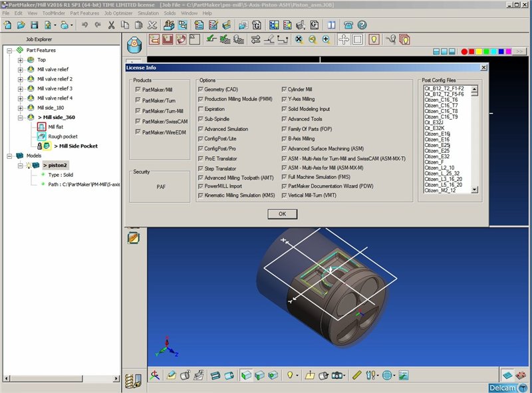This screenshot has width=532, height=393.
Task: Click the camera snapshot icon
Action: [336, 375]
